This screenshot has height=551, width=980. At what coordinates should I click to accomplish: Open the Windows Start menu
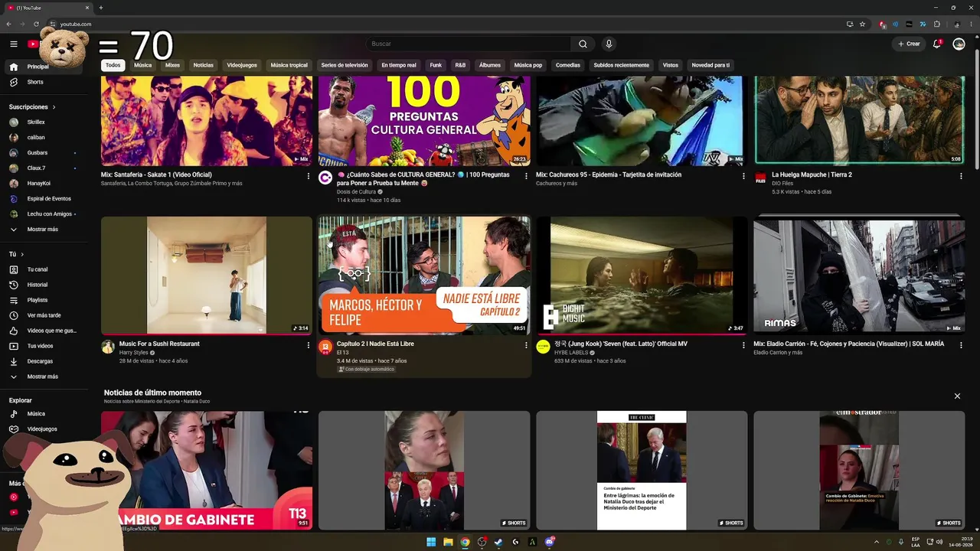coord(431,543)
